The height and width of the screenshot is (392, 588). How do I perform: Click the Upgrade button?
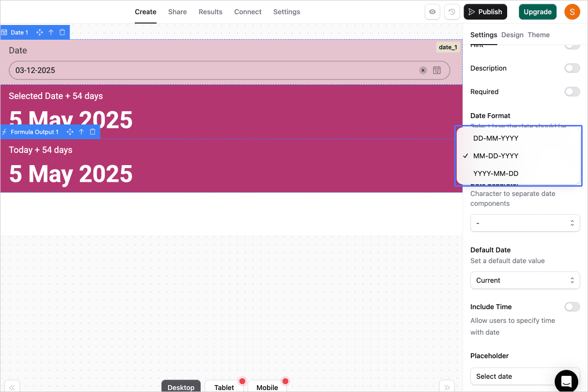coord(538,12)
